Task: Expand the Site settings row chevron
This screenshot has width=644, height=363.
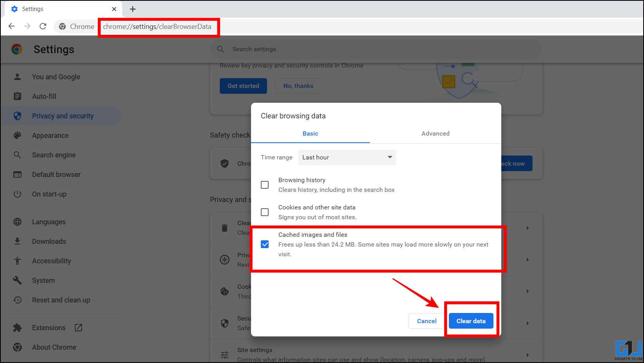Action: [x=527, y=355]
